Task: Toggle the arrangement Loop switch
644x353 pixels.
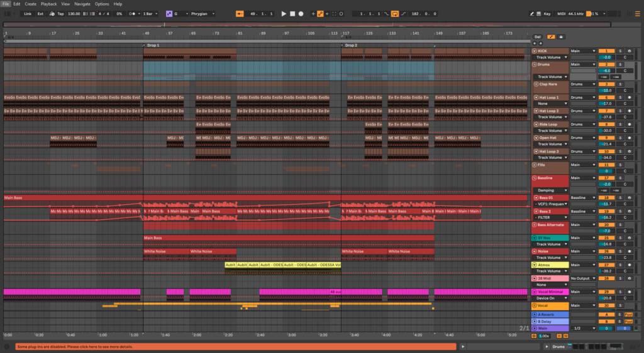Action: point(394,13)
